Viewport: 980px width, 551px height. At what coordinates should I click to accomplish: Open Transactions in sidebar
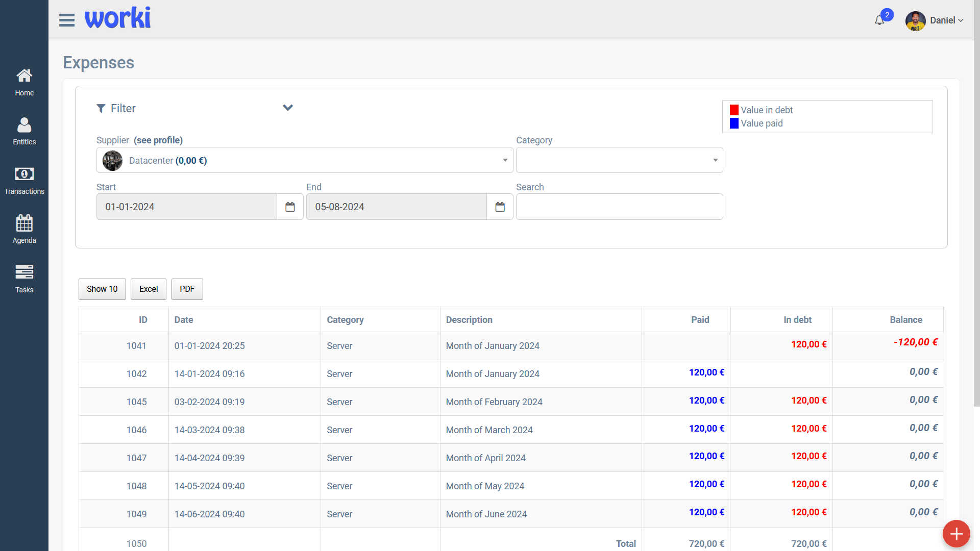(x=24, y=181)
